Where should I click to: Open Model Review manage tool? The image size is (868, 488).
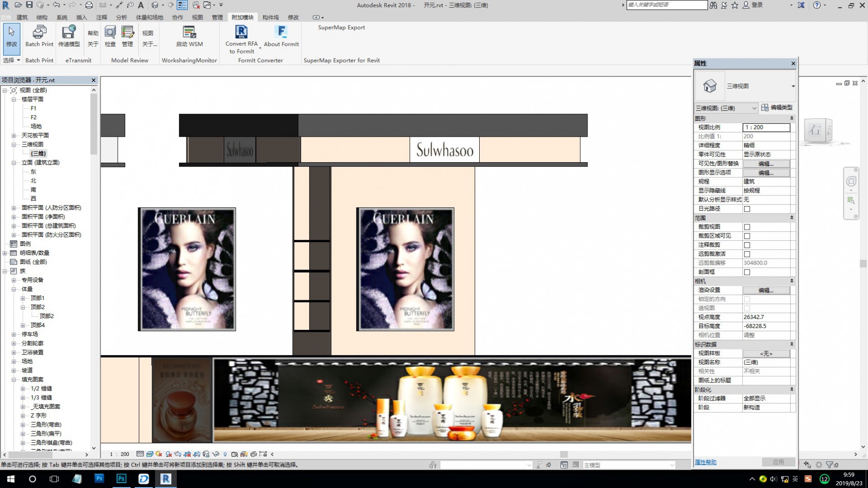pyautogui.click(x=127, y=36)
